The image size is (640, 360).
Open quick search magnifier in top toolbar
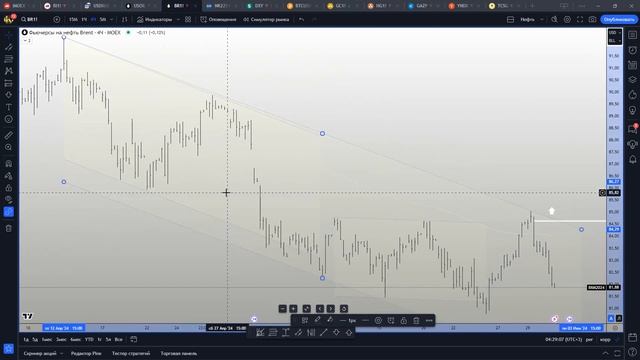pos(554,19)
